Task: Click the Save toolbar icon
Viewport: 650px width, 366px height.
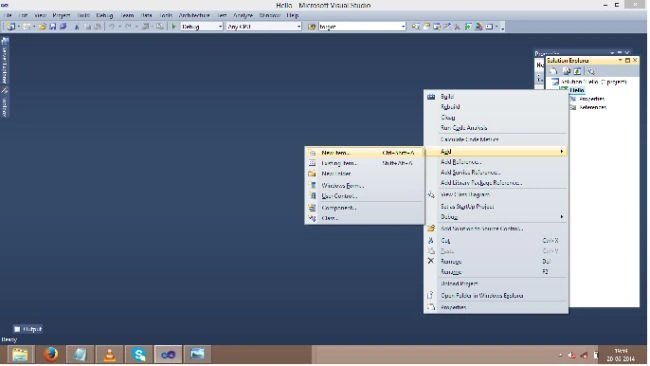Action: (x=53, y=27)
